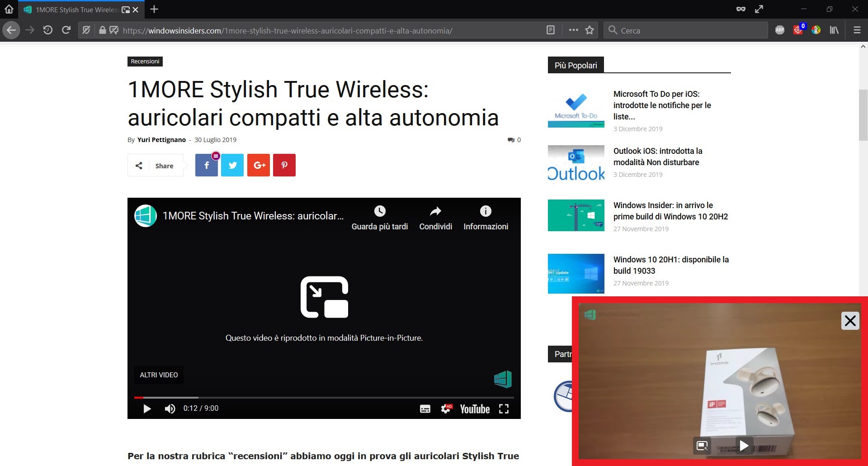This screenshot has height=466, width=868.
Task: Click the expand arrows icon in title bar
Action: 759,9
